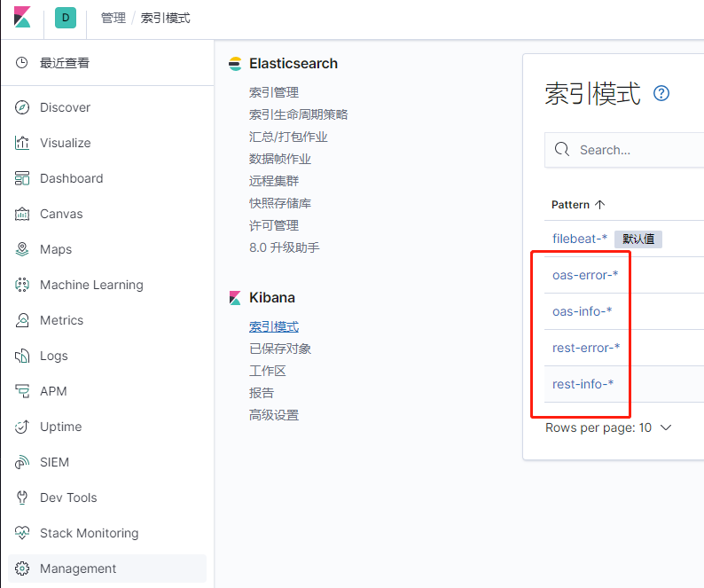This screenshot has height=588, width=704.
Task: Open SIEM via its icon
Action: click(22, 462)
